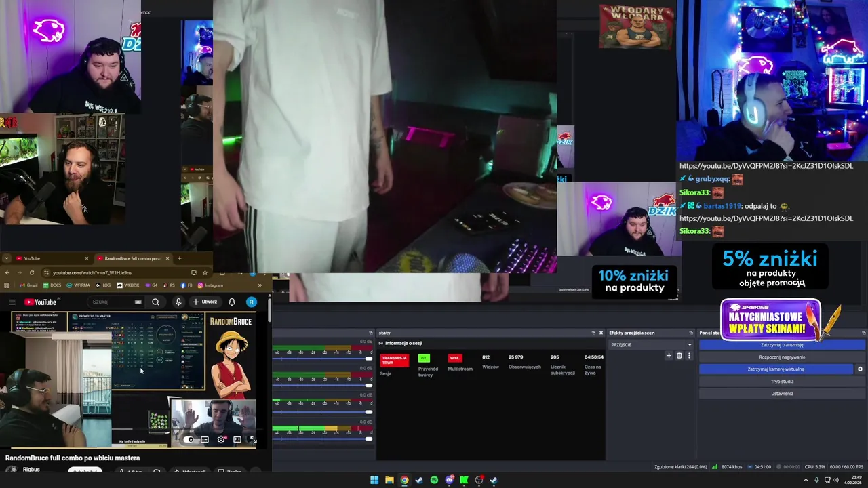Open Chrome apps grid in bookmarks bar

click(x=7, y=285)
